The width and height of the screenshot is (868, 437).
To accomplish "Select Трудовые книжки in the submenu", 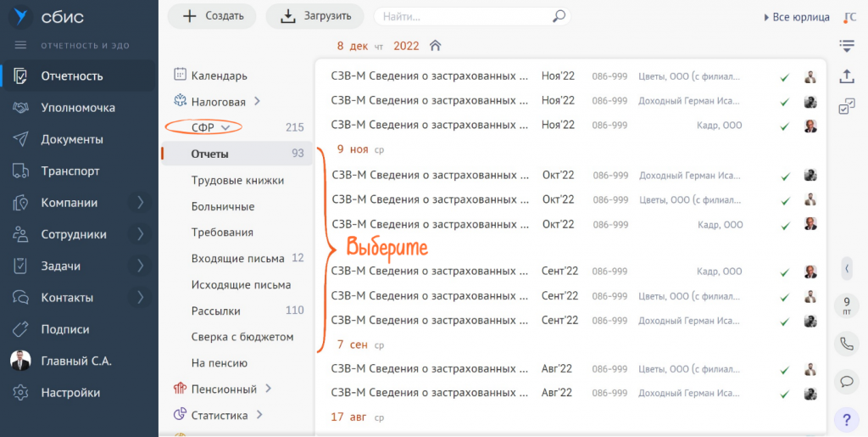I will tap(237, 180).
